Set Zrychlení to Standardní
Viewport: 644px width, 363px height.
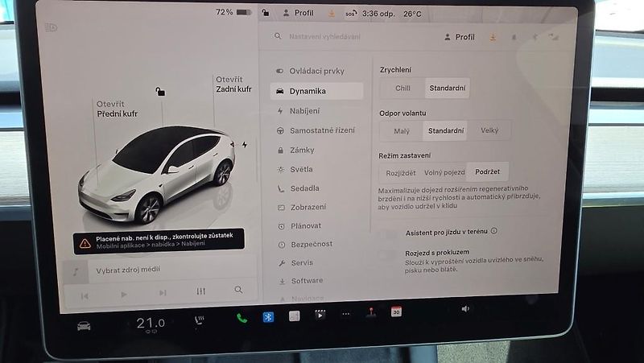[448, 88]
